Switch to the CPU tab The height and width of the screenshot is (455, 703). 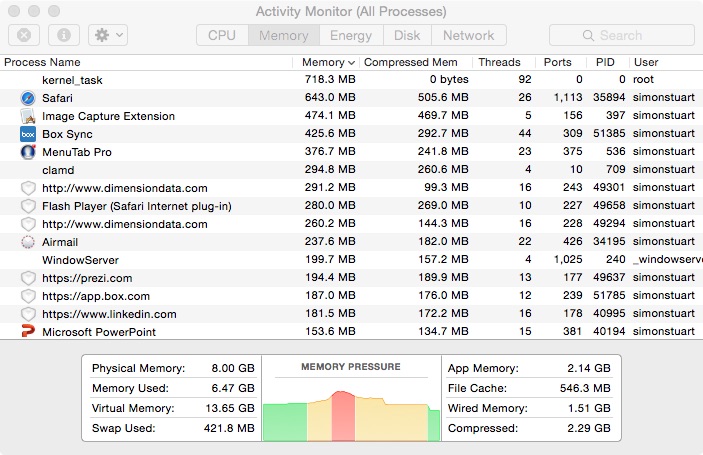tap(222, 35)
